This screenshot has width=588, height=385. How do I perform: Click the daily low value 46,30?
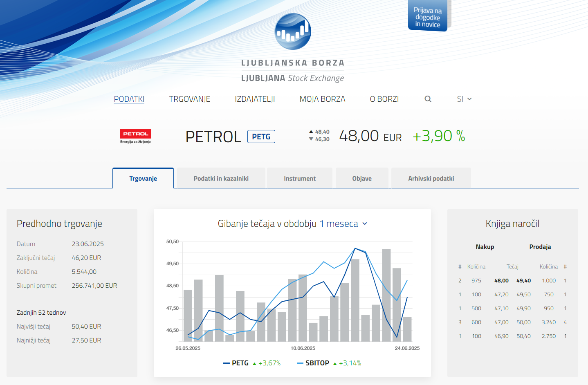tap(322, 139)
